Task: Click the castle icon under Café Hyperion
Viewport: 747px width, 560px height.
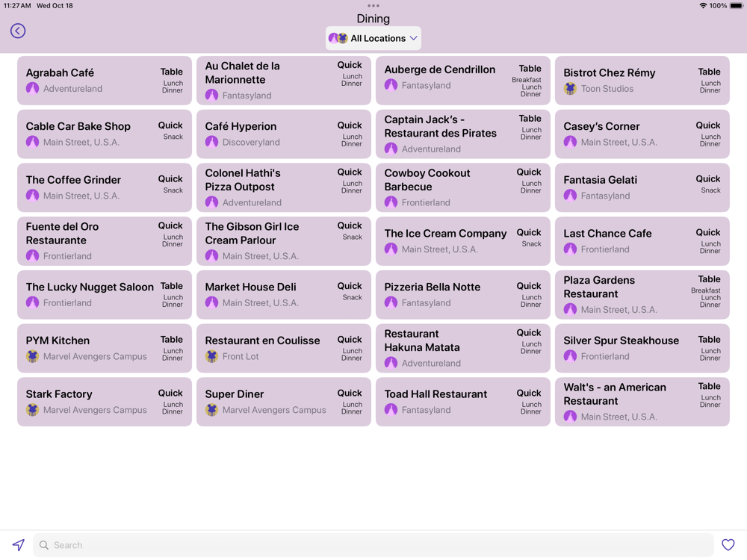Action: 211,142
